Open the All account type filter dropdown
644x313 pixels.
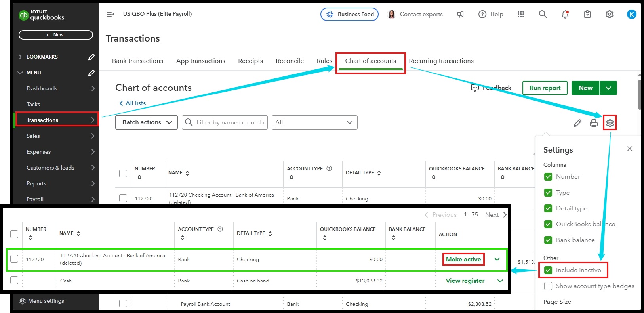pos(314,122)
